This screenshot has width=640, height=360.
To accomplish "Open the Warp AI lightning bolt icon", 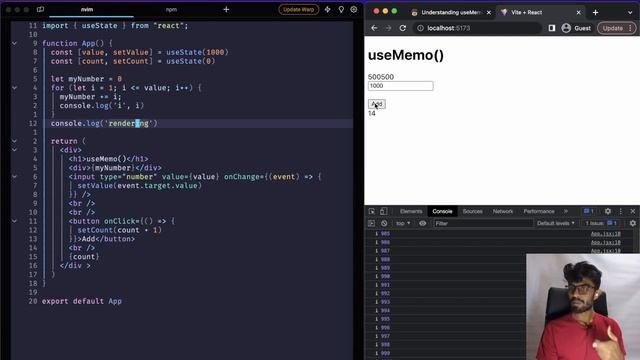I will click(x=327, y=9).
